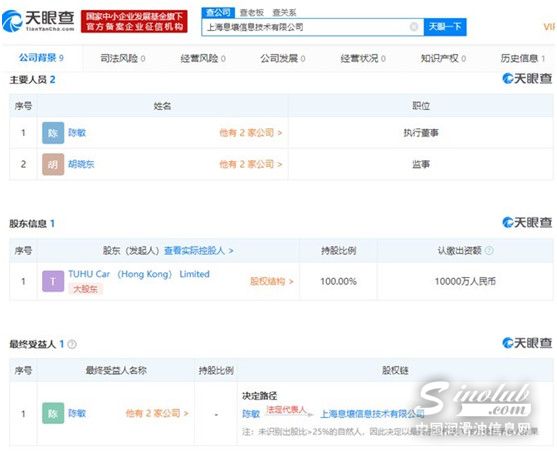This screenshot has height=452, width=557.
Task: Open the 司法风险 tab
Action: click(123, 58)
